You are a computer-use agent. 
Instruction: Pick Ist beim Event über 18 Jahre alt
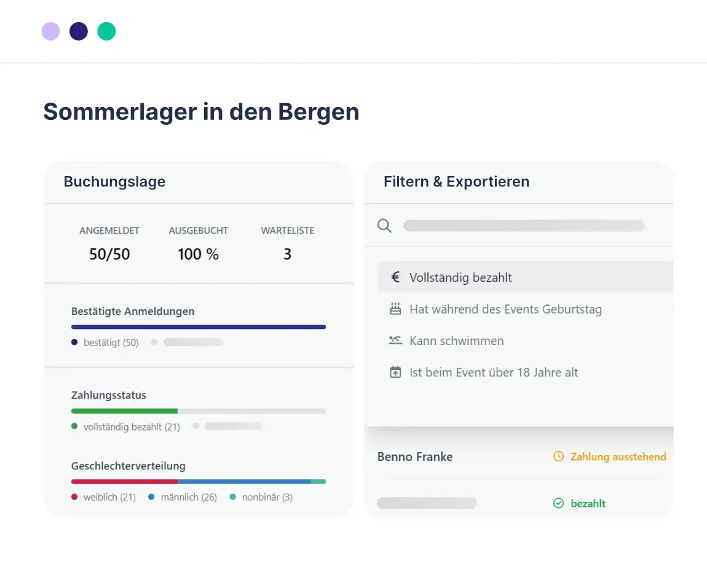pyautogui.click(x=494, y=372)
